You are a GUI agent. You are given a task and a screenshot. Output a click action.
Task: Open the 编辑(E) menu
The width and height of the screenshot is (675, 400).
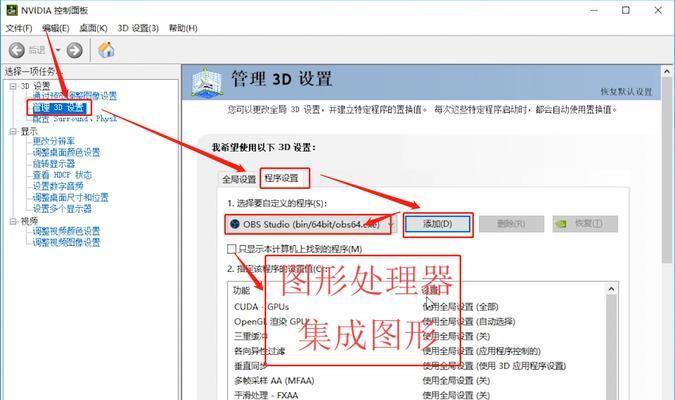click(56, 28)
